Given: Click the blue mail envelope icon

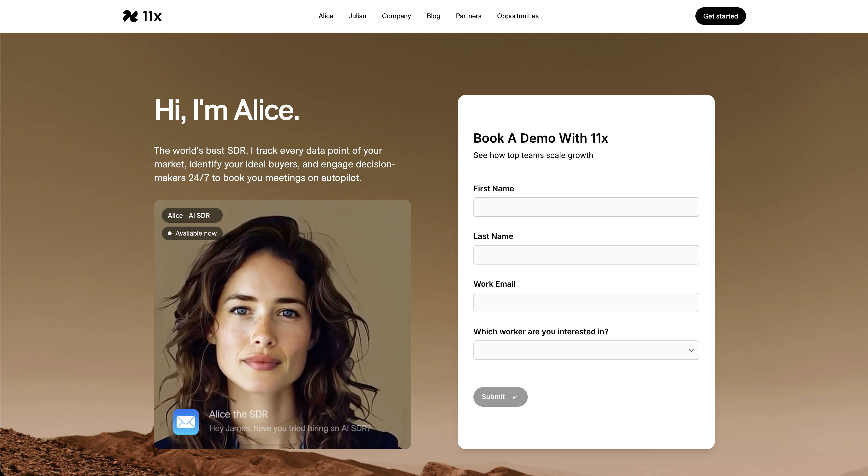Looking at the screenshot, I should pyautogui.click(x=186, y=422).
